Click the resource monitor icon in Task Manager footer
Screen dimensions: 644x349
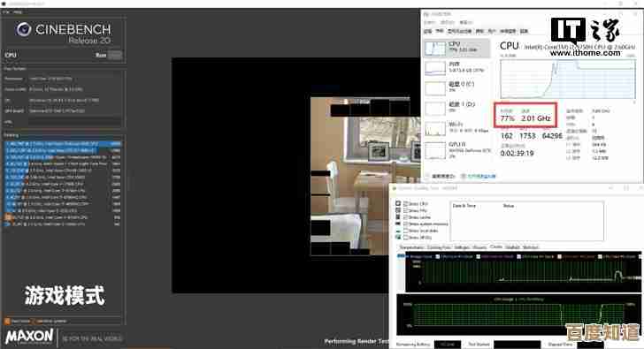[x=464, y=177]
